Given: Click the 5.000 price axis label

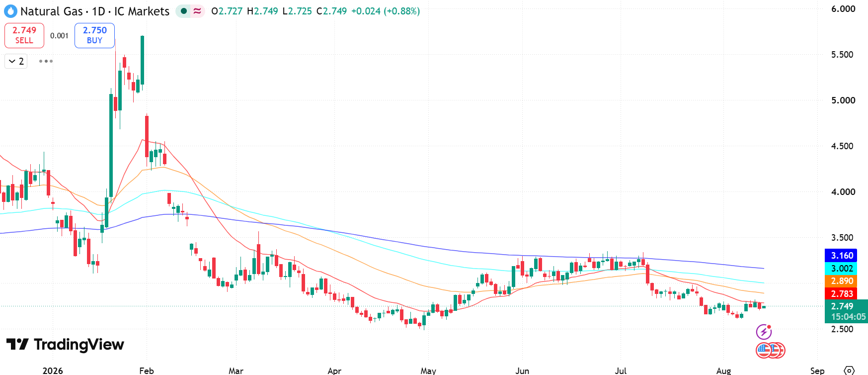Looking at the screenshot, I should tap(843, 100).
